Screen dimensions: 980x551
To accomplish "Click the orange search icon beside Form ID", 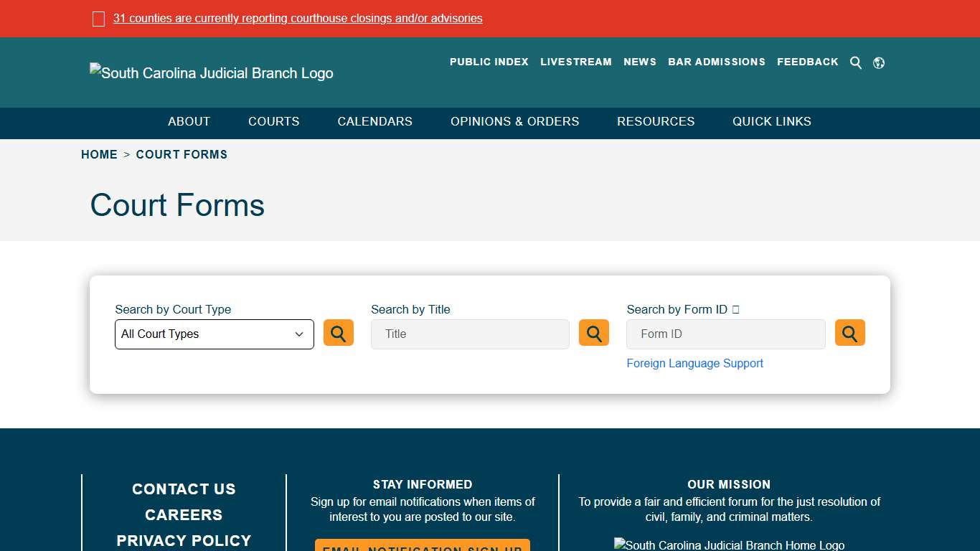I will (849, 332).
